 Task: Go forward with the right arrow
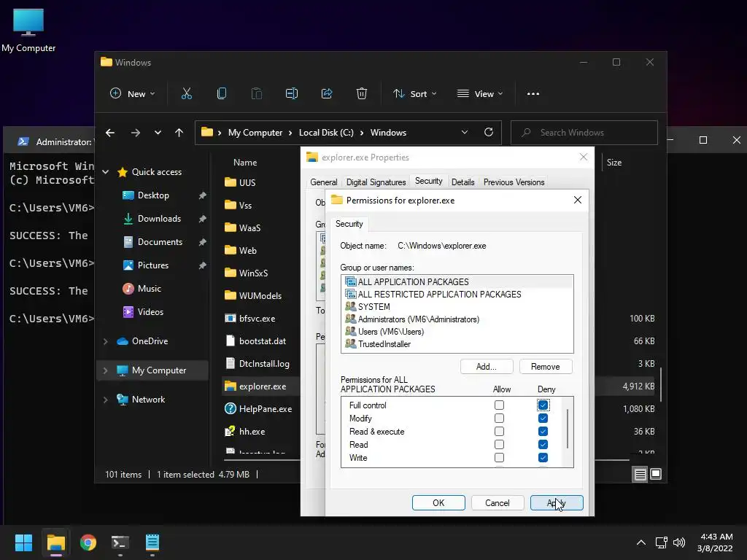[x=136, y=133]
